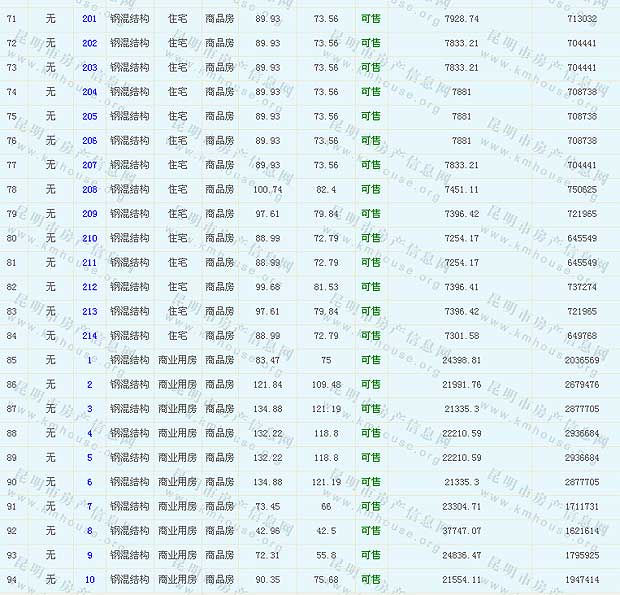Click 可售 status in row 85
This screenshot has height=595, width=620.
click(370, 360)
